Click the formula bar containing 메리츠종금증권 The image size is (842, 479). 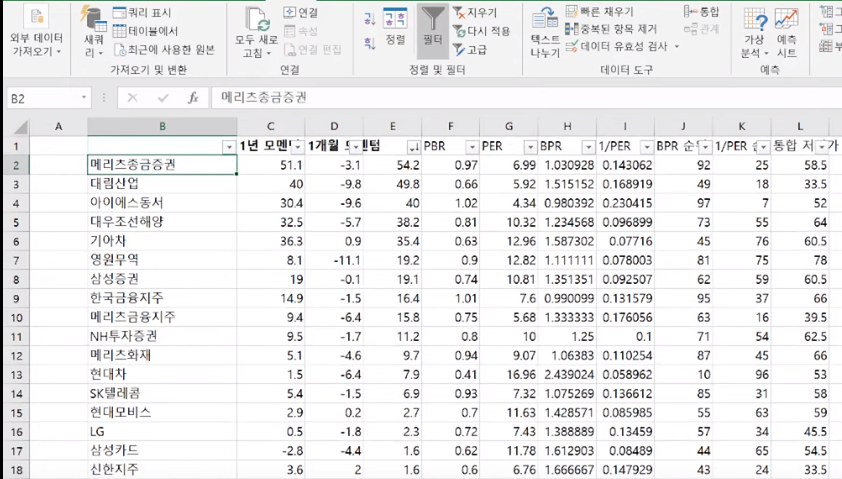point(526,98)
